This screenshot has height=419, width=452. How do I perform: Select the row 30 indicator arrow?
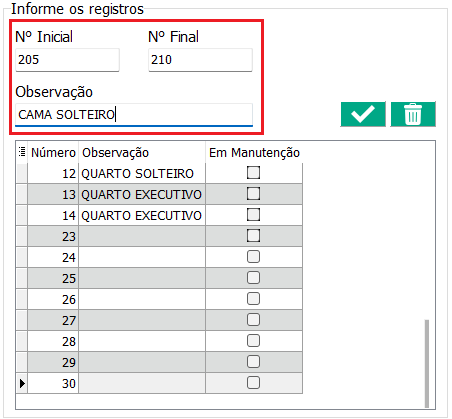tap(22, 383)
